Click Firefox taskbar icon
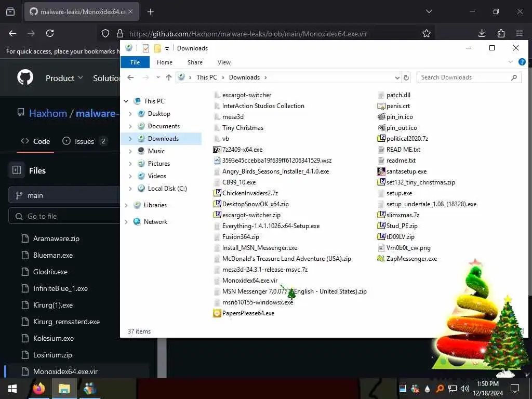532x399 pixels. coord(38,389)
